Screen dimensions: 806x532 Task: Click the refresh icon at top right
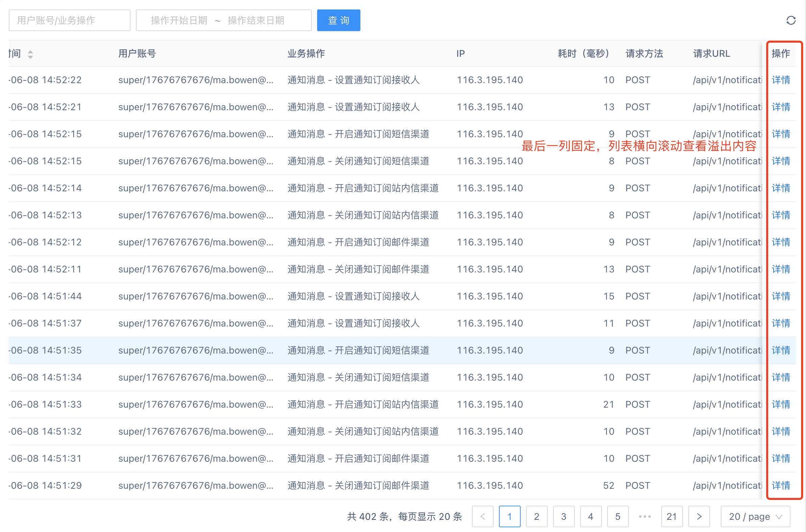pyautogui.click(x=790, y=20)
